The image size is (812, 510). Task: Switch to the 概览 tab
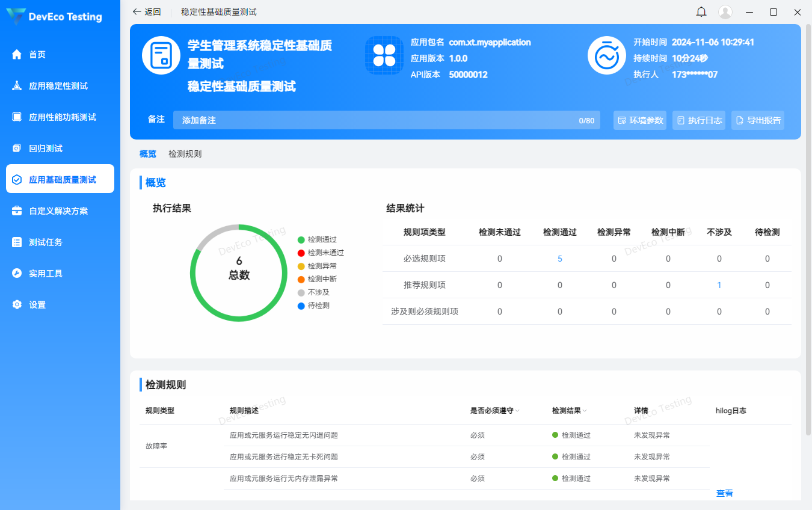[x=148, y=154]
